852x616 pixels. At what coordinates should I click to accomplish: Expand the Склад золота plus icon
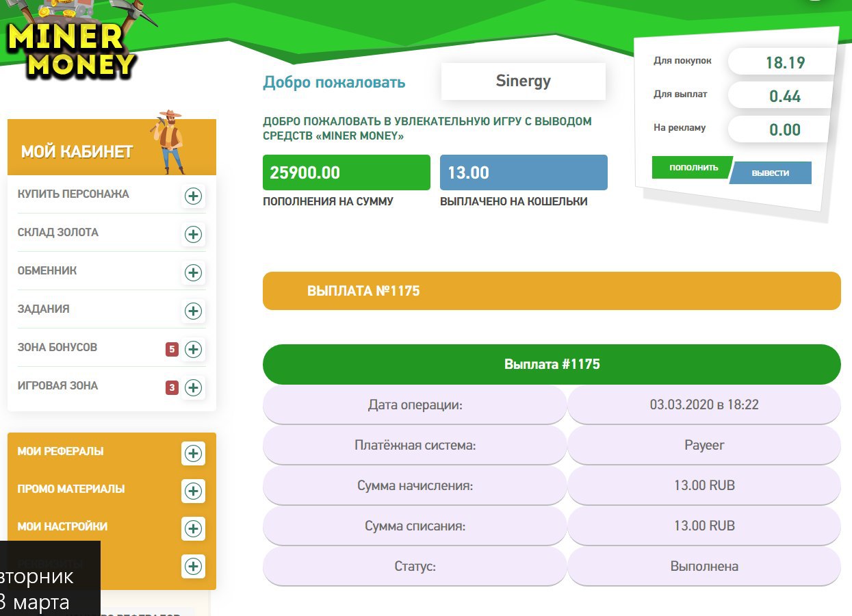pyautogui.click(x=194, y=235)
